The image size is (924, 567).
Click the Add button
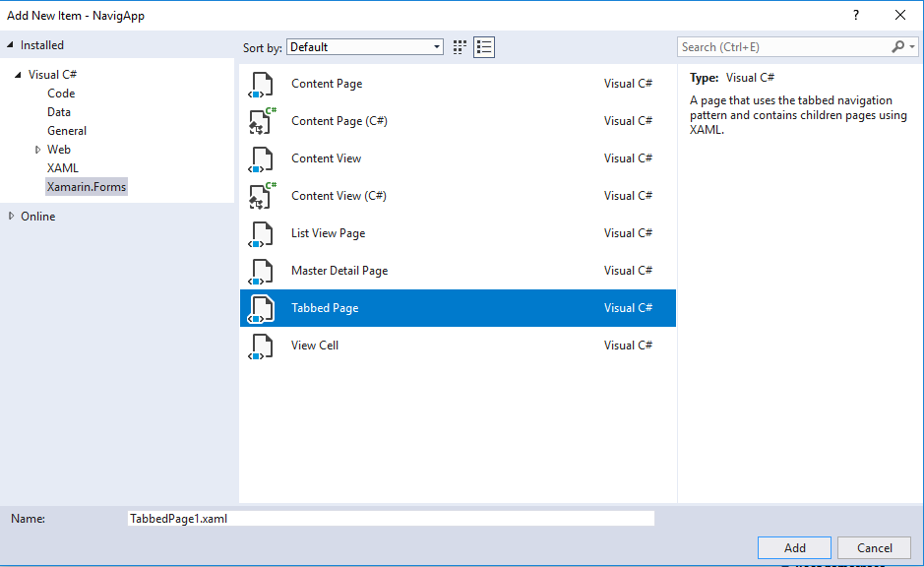pos(794,548)
